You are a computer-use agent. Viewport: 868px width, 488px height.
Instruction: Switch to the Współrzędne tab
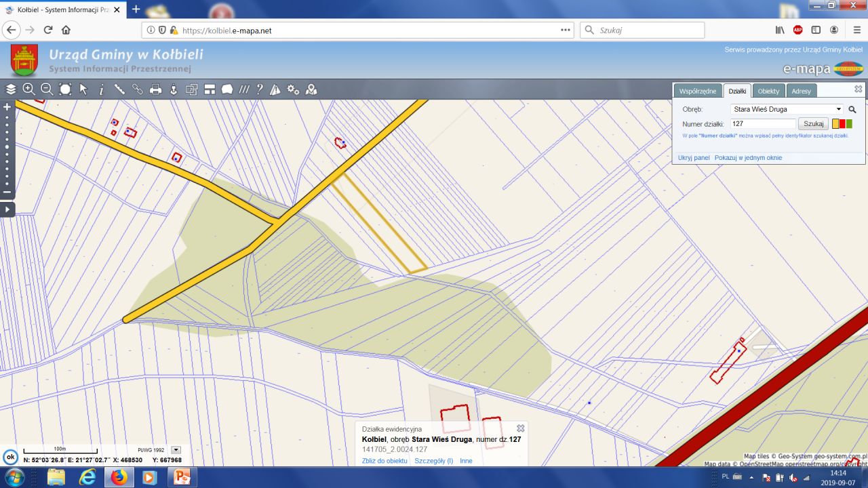pos(697,91)
